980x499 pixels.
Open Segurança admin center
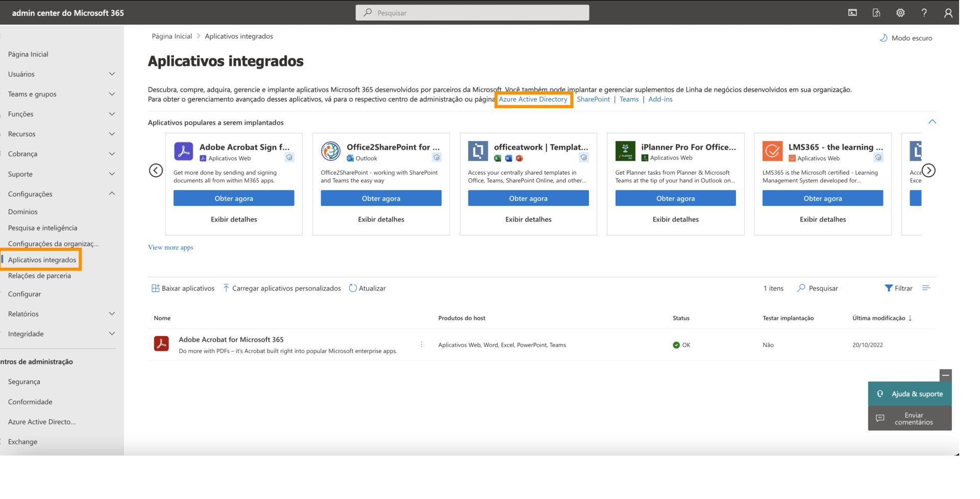point(24,382)
